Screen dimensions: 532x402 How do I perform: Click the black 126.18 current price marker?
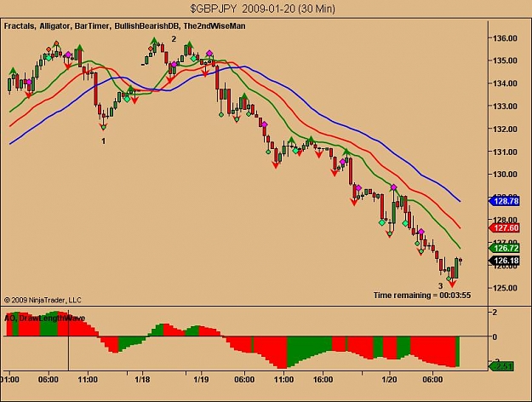pyautogui.click(x=504, y=261)
